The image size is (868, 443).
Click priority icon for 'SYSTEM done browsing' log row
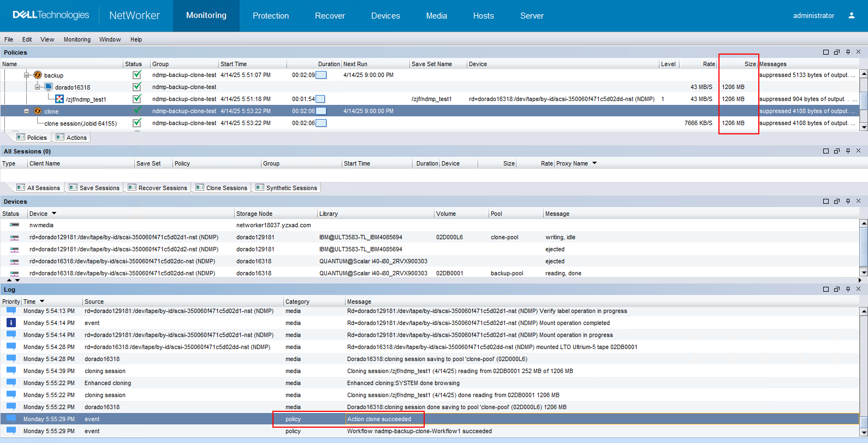tap(11, 383)
